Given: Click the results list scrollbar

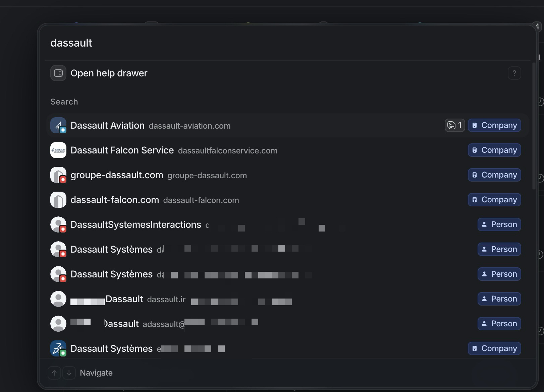Looking at the screenshot, I should click(x=534, y=126).
